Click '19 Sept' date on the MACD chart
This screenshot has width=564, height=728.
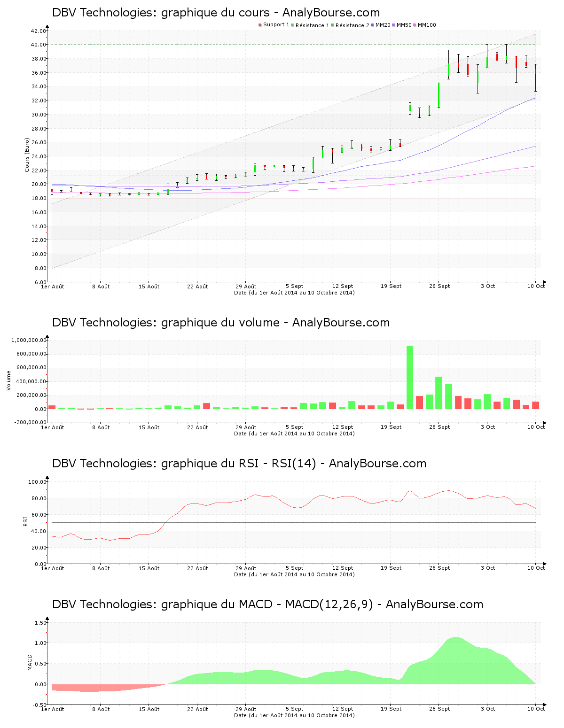pos(391,709)
